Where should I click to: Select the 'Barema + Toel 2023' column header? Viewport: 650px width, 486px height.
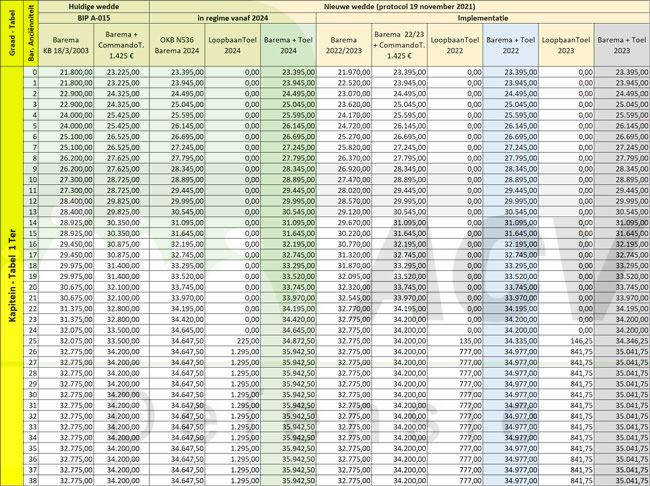(622, 45)
